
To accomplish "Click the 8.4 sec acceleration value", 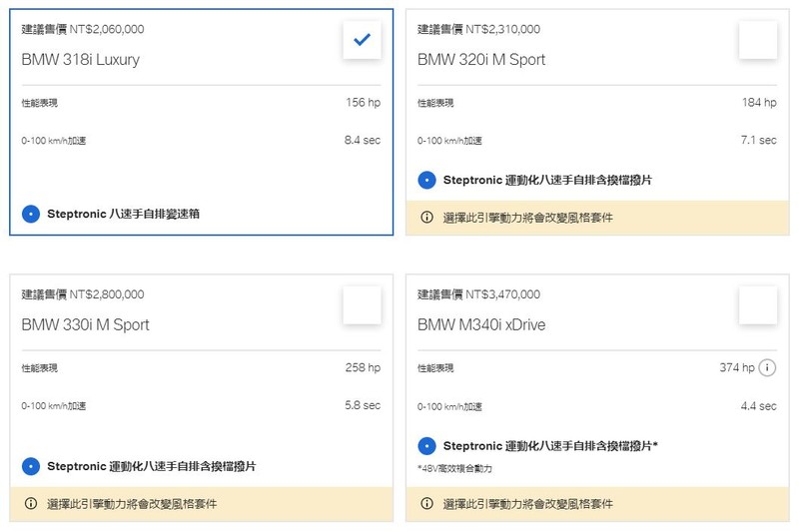I will pos(363,140).
